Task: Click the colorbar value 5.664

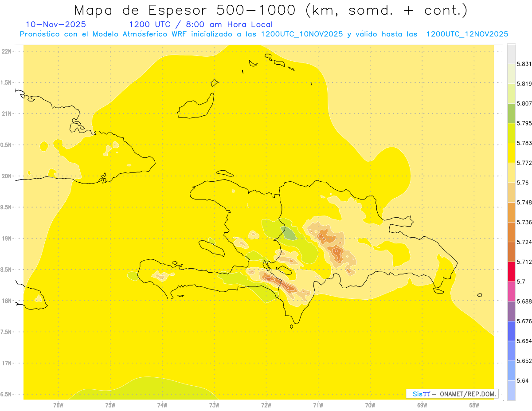Action: pos(524,341)
